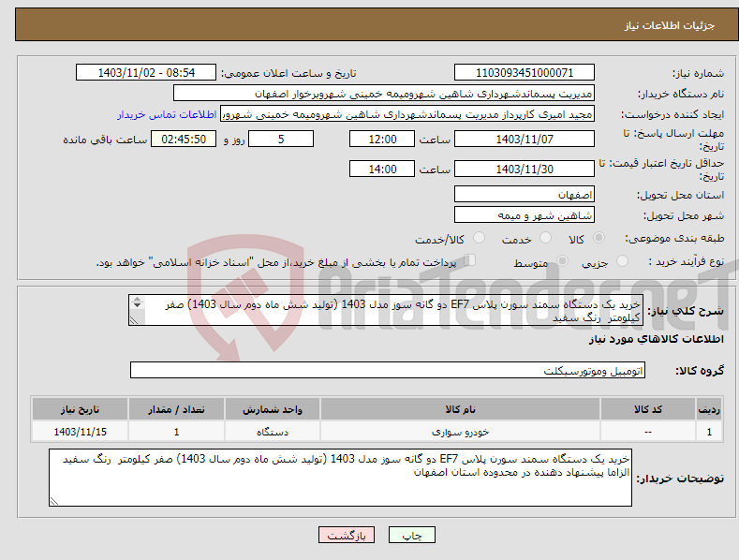
Task: Click the description box scroll up arrow
Action: (x=137, y=299)
